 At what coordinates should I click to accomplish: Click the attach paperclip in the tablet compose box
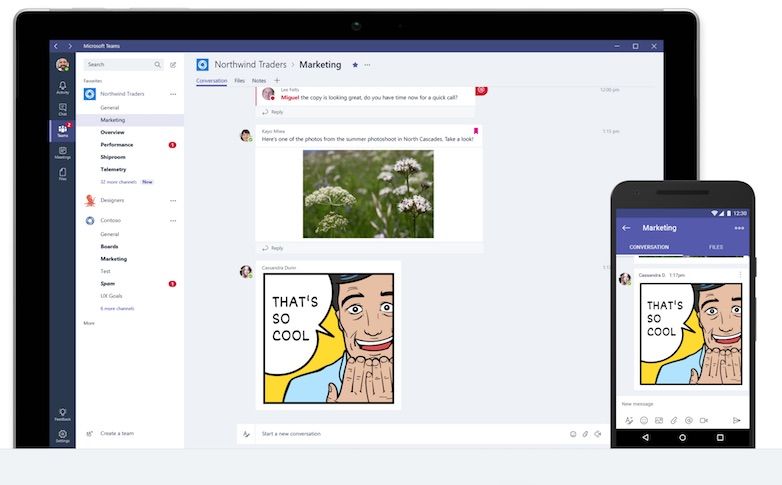(585, 434)
